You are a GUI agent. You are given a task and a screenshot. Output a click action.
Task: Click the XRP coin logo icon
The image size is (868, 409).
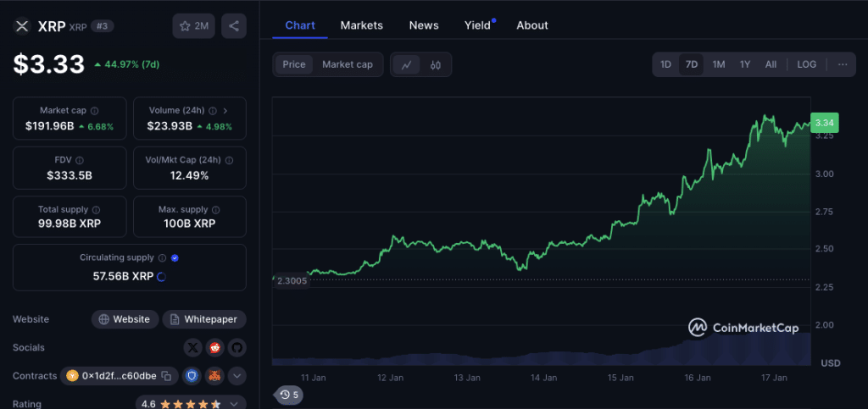[x=22, y=26]
